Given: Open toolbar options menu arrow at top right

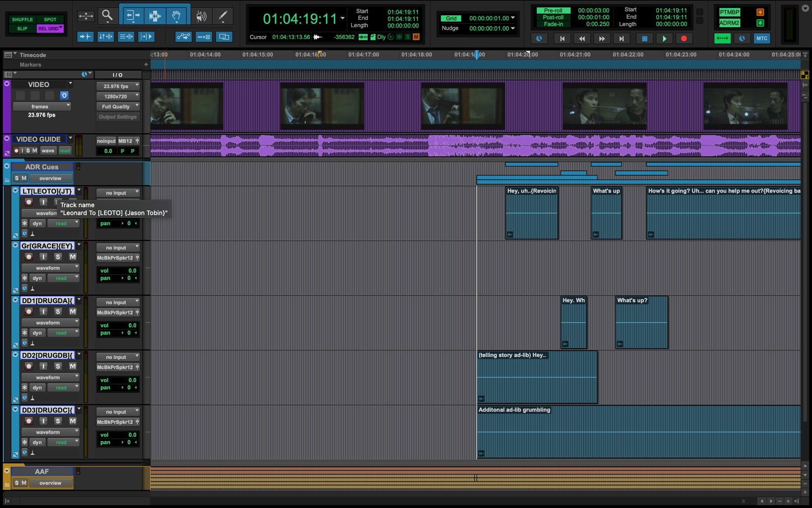Looking at the screenshot, I should click(x=805, y=8).
